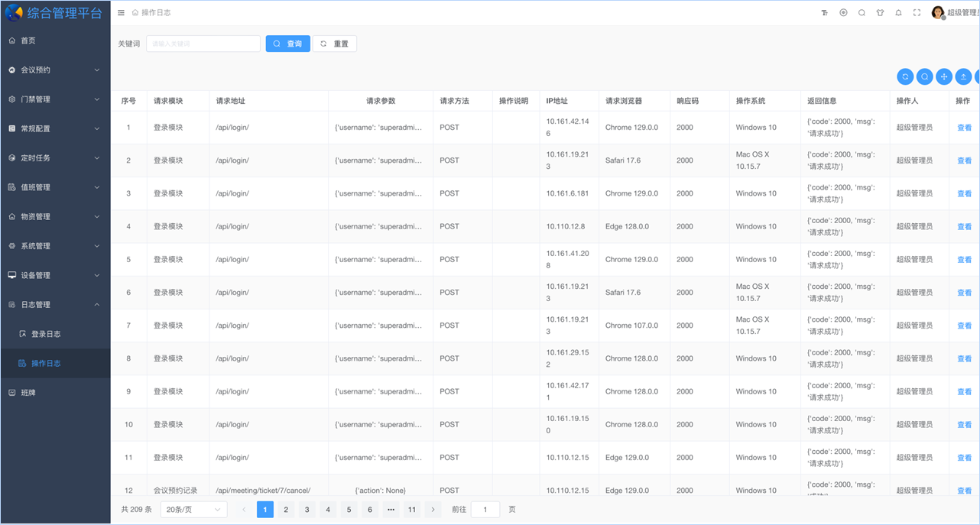
Task: Click the search icon in top header
Action: 862,13
